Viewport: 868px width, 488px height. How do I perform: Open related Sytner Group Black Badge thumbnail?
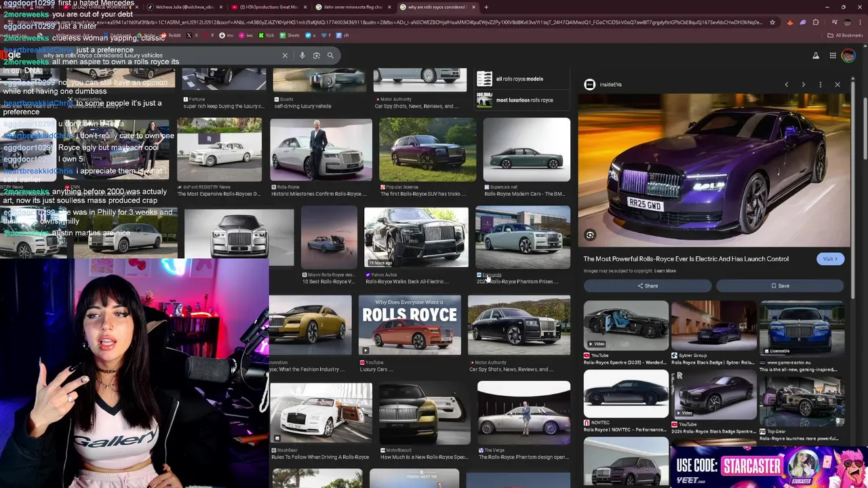click(713, 325)
